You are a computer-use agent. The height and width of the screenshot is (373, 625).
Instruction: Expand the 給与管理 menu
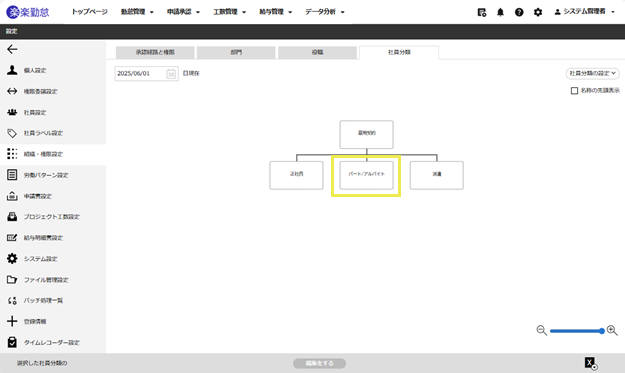(276, 12)
